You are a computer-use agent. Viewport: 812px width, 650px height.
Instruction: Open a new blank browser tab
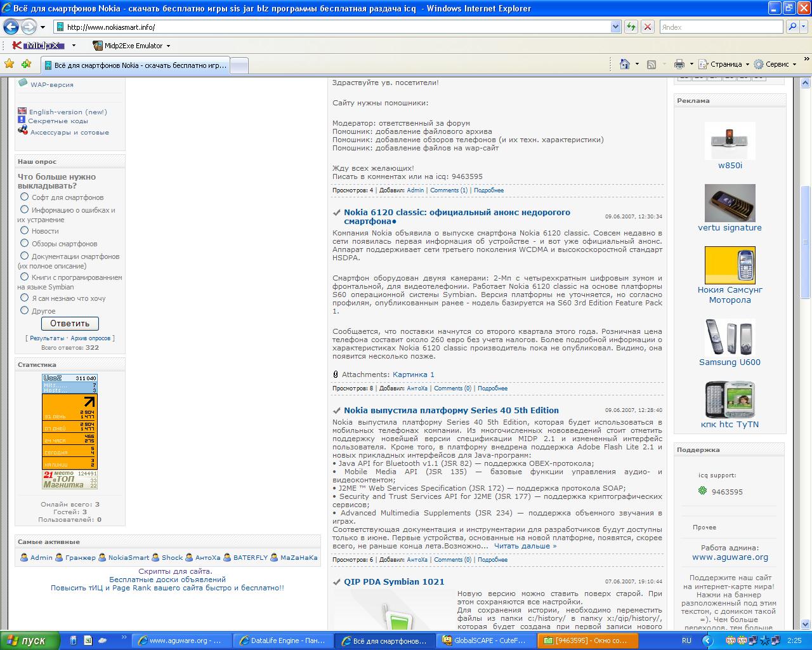click(239, 65)
